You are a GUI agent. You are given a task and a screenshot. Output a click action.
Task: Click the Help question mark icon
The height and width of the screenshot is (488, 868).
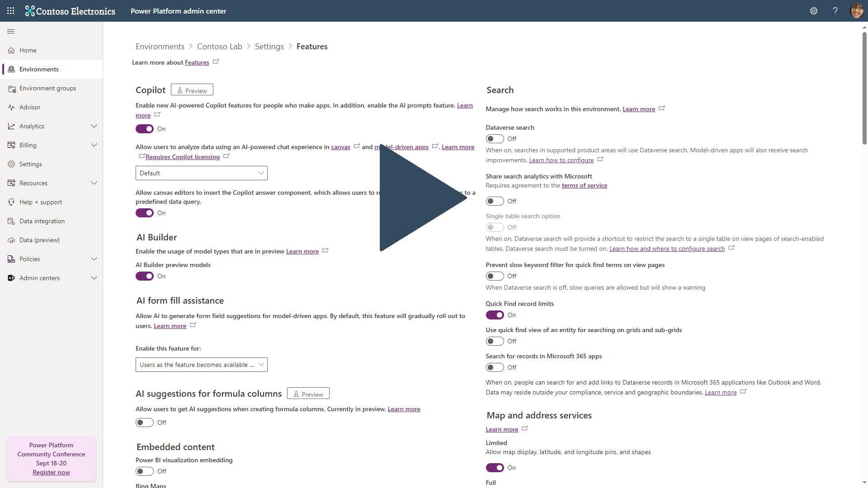[835, 11]
